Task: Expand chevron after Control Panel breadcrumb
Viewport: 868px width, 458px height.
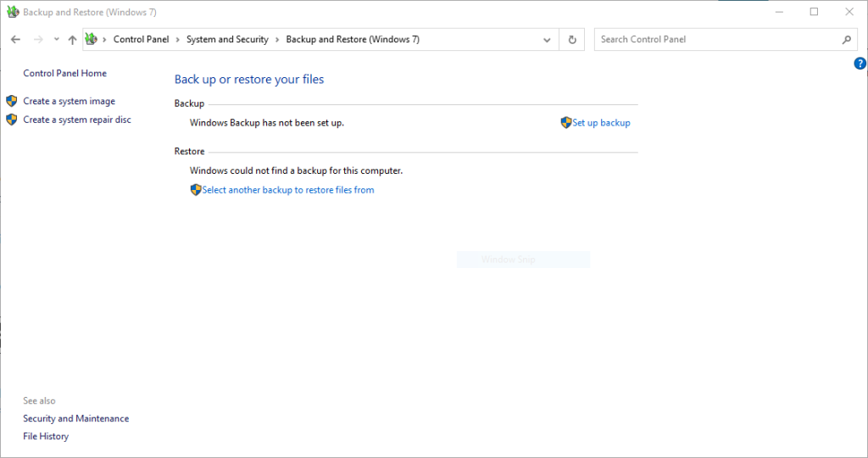Action: click(178, 39)
